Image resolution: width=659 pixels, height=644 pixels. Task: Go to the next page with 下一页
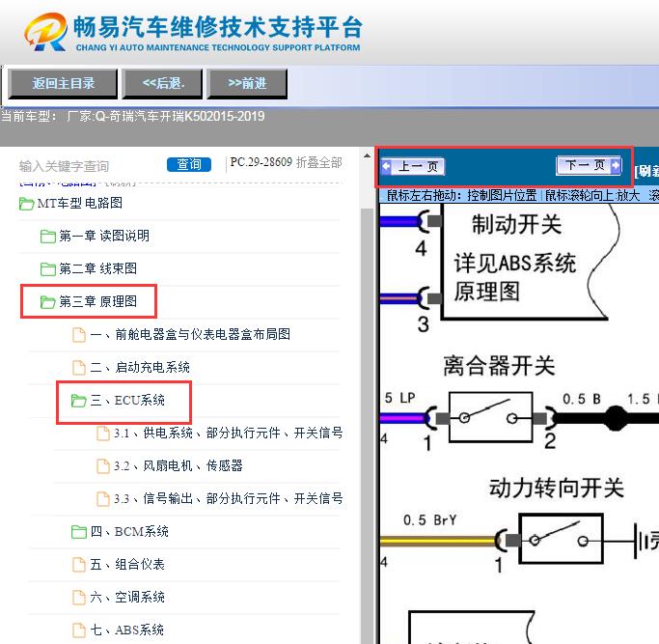[589, 165]
